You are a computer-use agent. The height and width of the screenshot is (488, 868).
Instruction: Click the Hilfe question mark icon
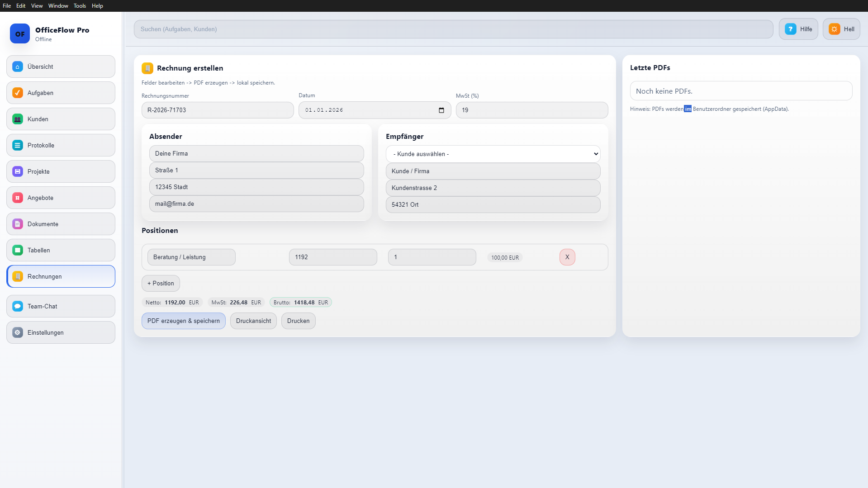click(x=790, y=29)
